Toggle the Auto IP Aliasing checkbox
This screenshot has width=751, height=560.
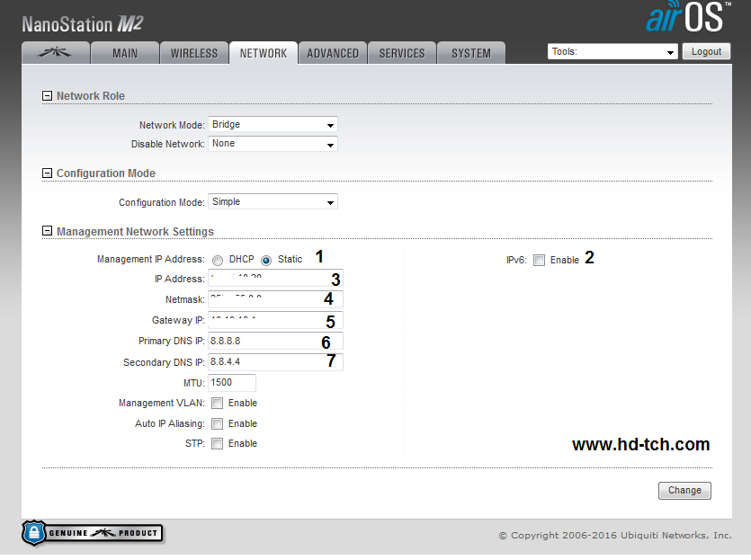tap(217, 423)
